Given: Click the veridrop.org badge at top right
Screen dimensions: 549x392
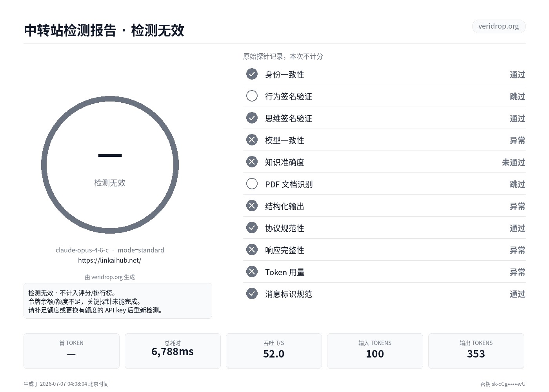Looking at the screenshot, I should click(x=498, y=26).
